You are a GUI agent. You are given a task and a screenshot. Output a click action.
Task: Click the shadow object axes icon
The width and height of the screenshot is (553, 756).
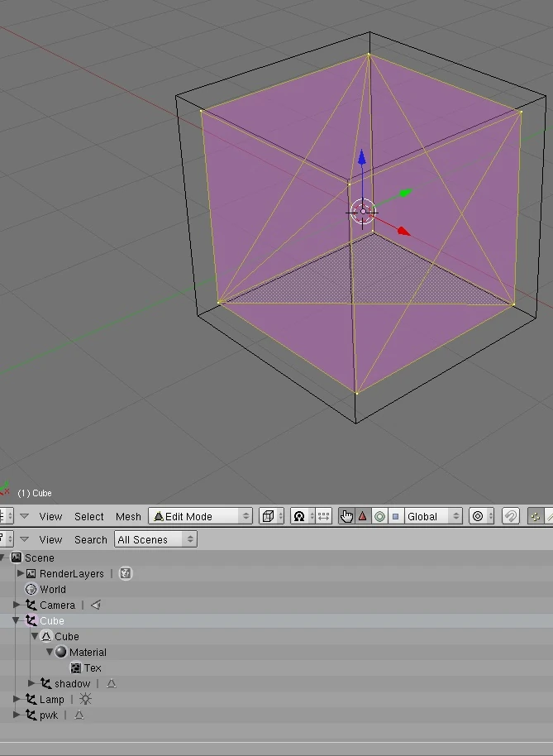(x=45, y=683)
